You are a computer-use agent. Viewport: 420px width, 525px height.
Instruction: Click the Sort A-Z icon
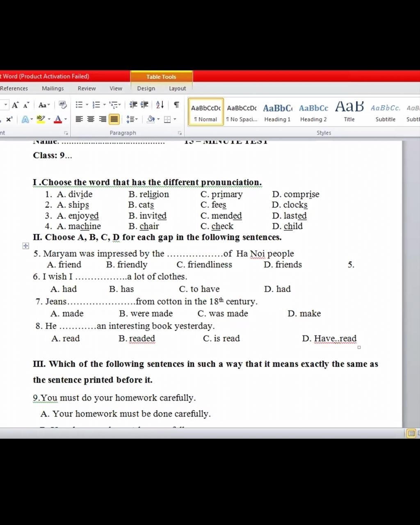[160, 105]
